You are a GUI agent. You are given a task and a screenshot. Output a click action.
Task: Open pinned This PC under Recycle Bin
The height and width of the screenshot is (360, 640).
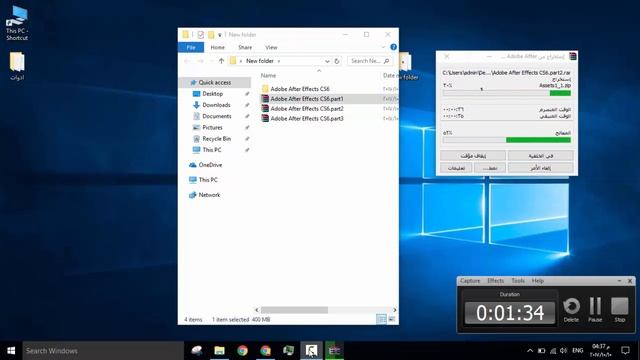tap(212, 150)
